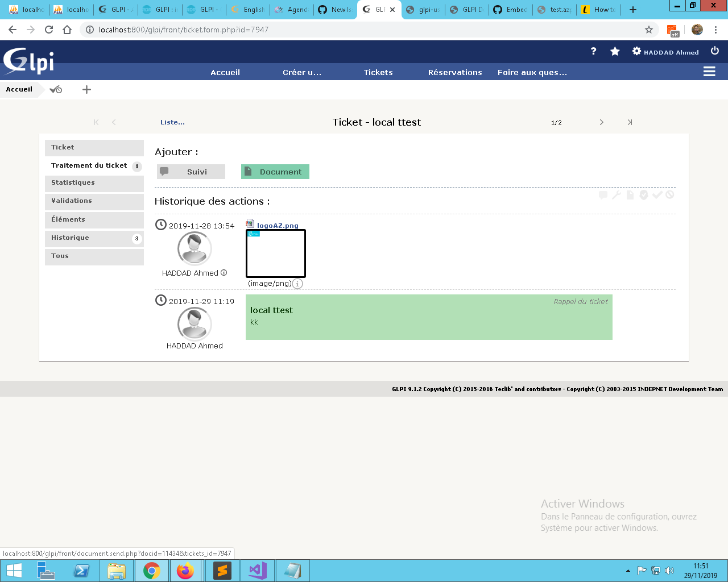Open the Foire aux ques... menu item
This screenshot has height=582, width=728.
[532, 72]
